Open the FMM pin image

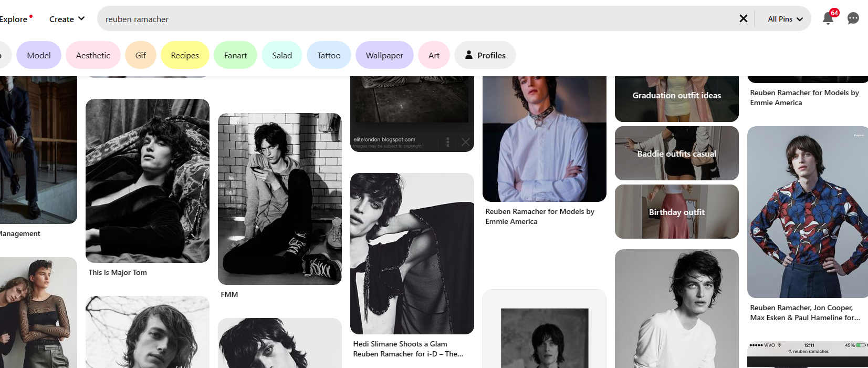280,199
